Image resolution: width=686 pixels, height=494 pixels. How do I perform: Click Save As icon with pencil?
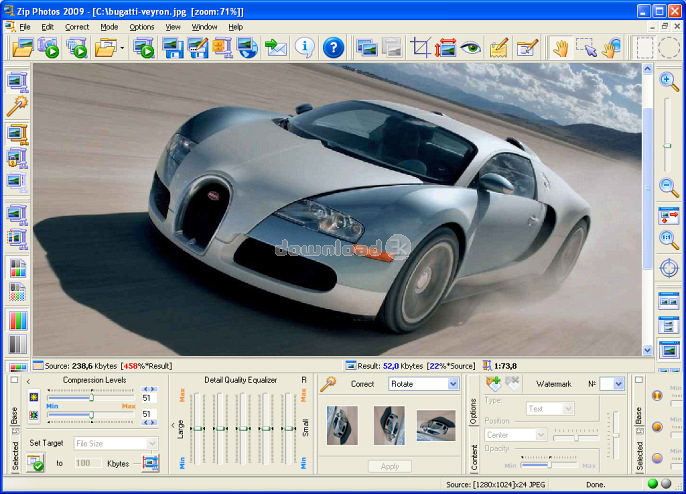[x=198, y=47]
